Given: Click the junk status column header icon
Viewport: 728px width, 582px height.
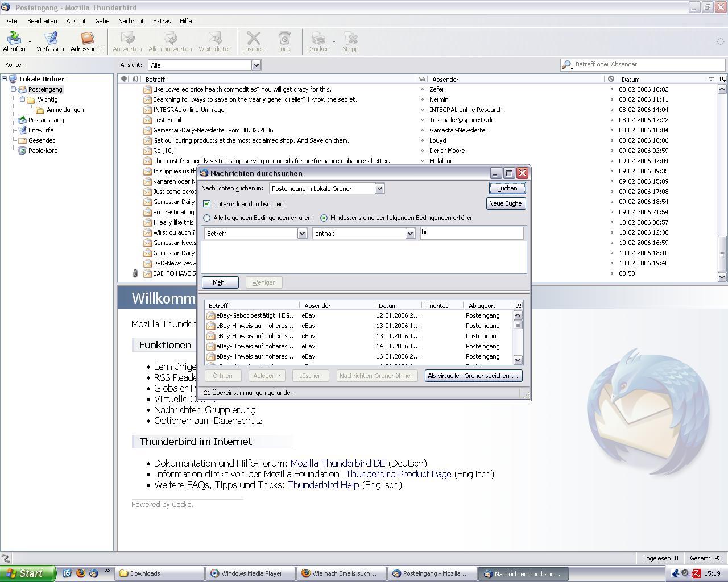Looking at the screenshot, I should [611, 79].
